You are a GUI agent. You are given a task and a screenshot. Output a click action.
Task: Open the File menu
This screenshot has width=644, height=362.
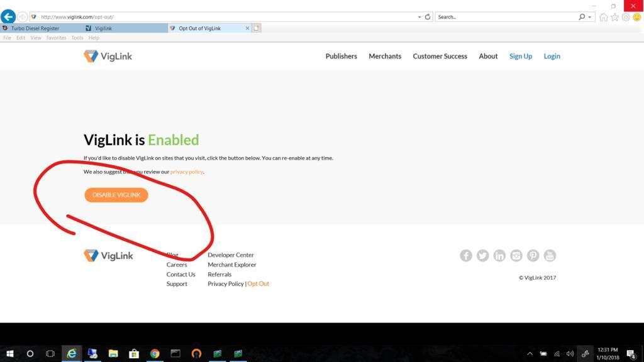(x=7, y=38)
